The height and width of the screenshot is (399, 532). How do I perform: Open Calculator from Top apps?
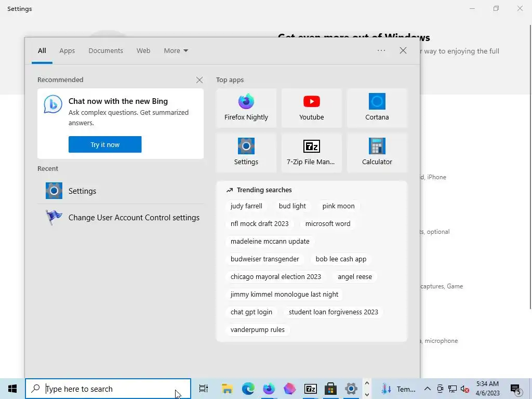(x=377, y=153)
